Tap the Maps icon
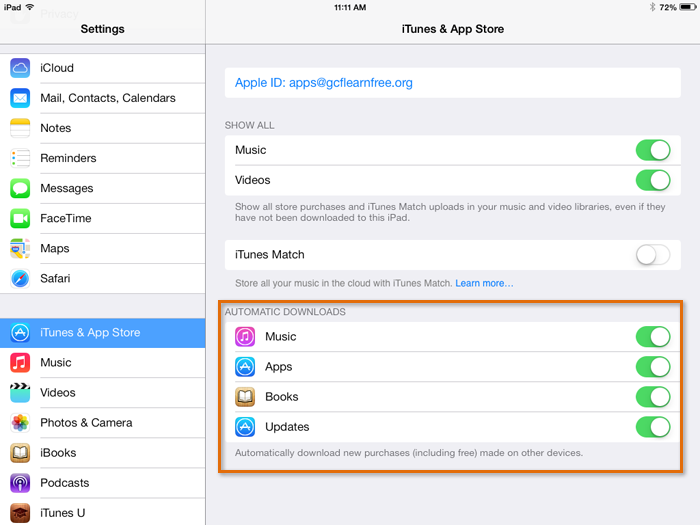Viewport: 700px width, 525px height. [x=20, y=248]
